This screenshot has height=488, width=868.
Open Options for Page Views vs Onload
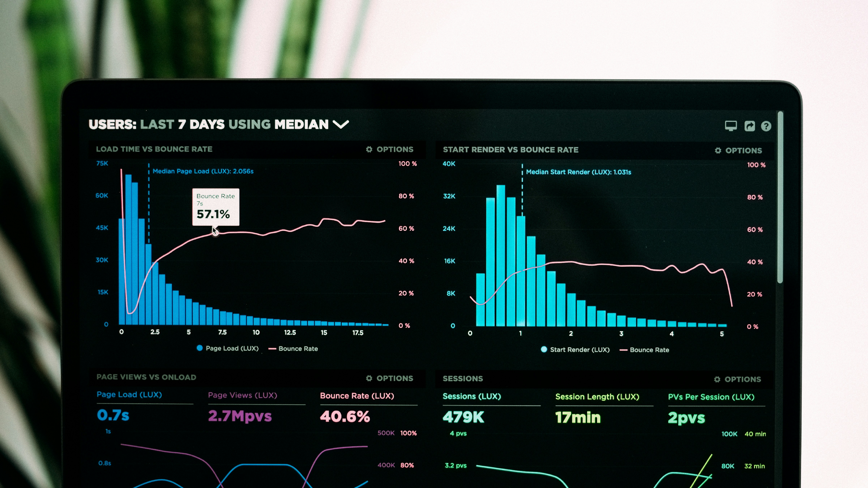[390, 378]
